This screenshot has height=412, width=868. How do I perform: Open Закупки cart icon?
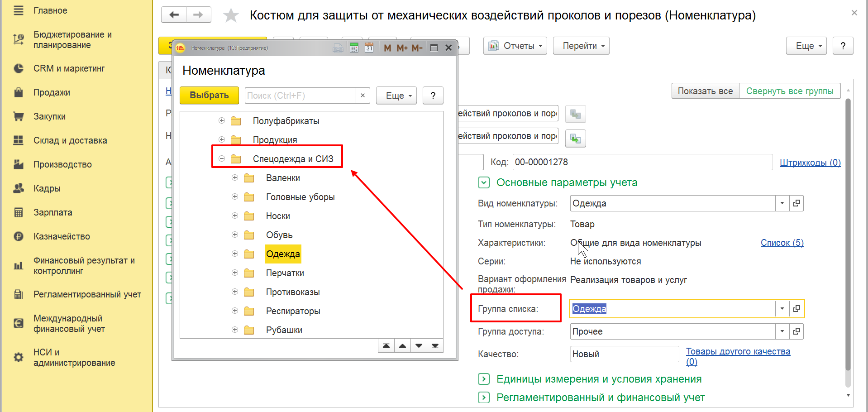(x=19, y=116)
